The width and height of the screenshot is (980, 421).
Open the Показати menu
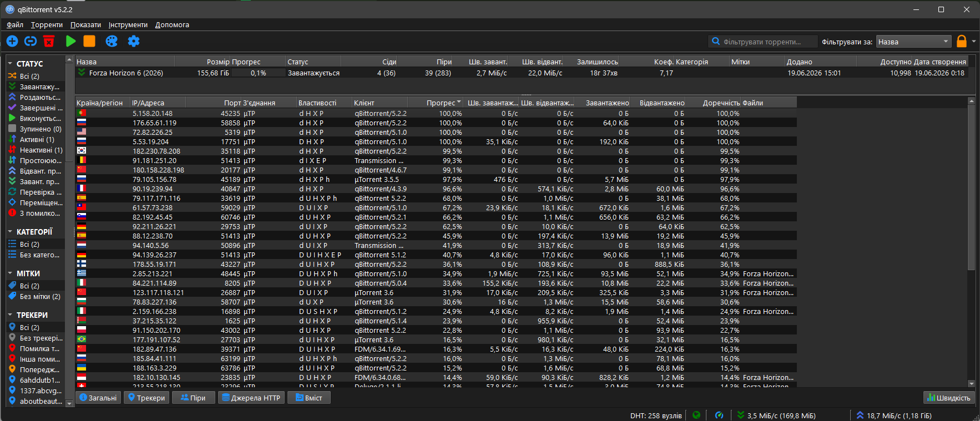(85, 24)
